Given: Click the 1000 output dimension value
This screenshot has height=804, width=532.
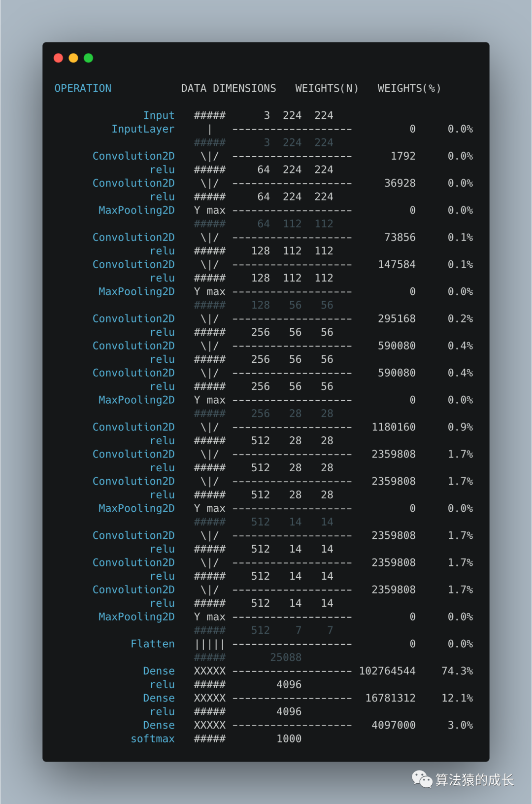Looking at the screenshot, I should pos(289,738).
